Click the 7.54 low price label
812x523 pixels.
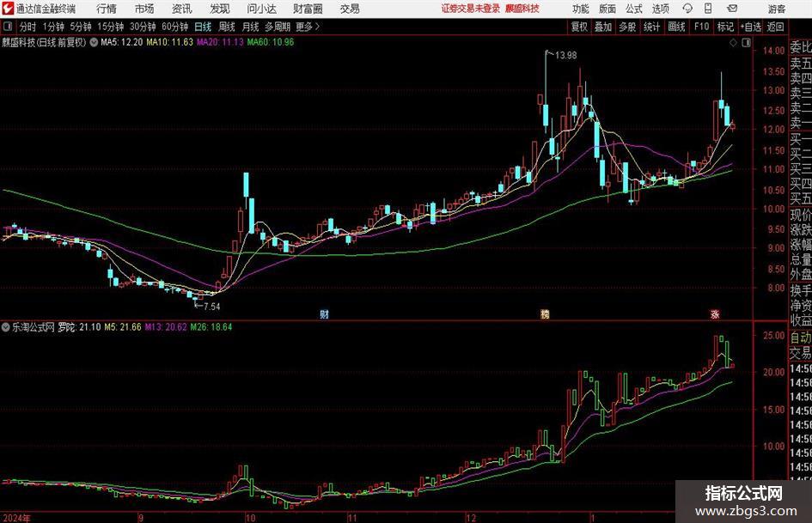click(211, 307)
